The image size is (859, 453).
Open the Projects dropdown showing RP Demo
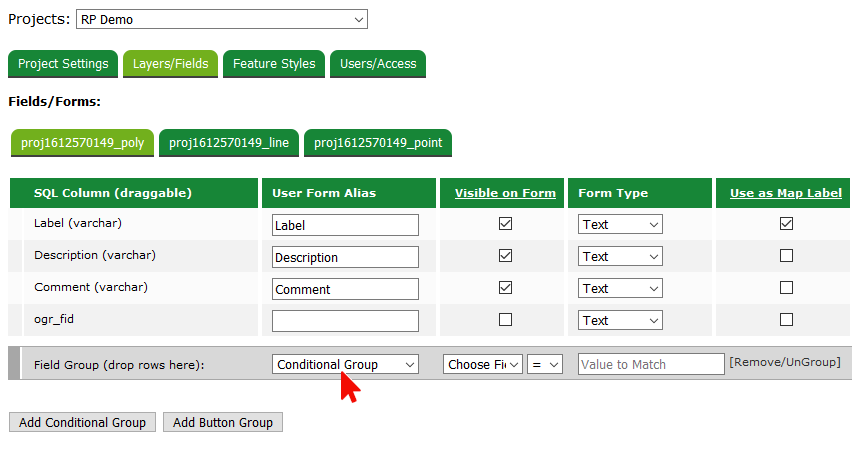click(221, 20)
